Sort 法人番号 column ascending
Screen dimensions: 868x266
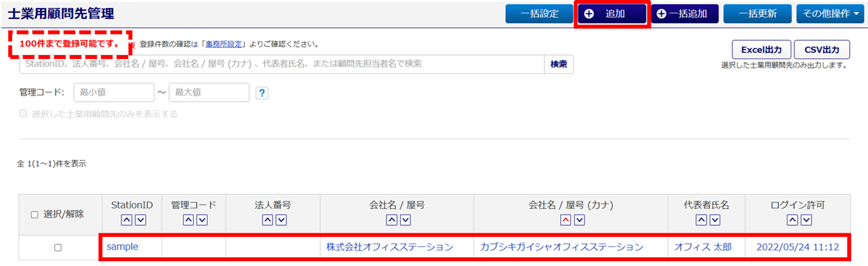[x=267, y=220]
